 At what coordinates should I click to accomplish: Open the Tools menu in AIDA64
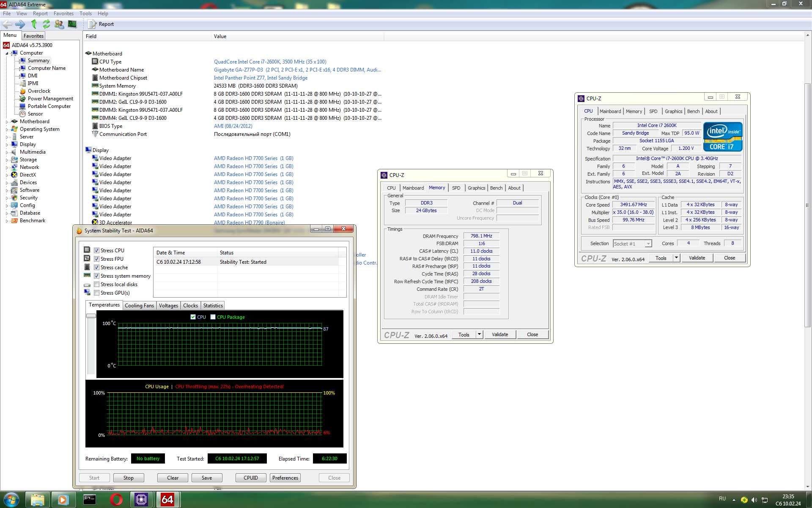(x=85, y=14)
